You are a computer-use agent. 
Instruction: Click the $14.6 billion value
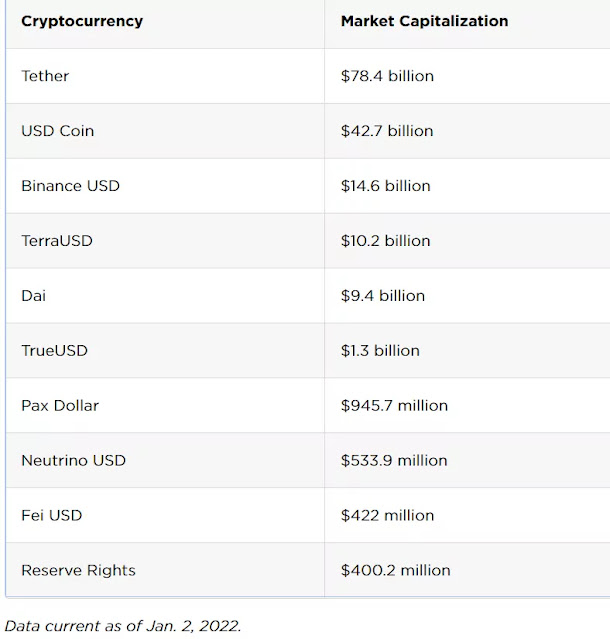click(385, 186)
